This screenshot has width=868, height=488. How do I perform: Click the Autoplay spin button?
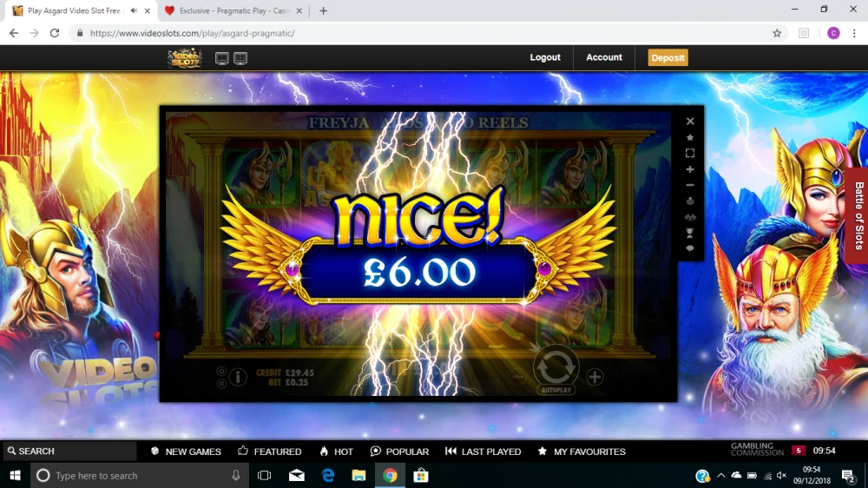point(556,369)
